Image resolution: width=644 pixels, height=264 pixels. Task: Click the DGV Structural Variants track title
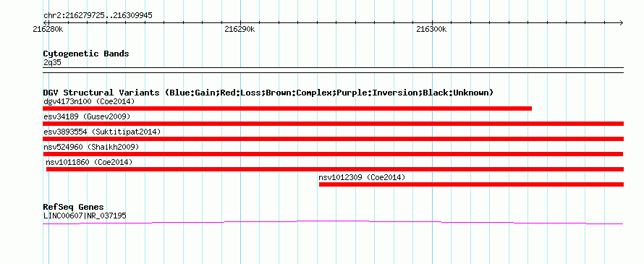(x=268, y=93)
